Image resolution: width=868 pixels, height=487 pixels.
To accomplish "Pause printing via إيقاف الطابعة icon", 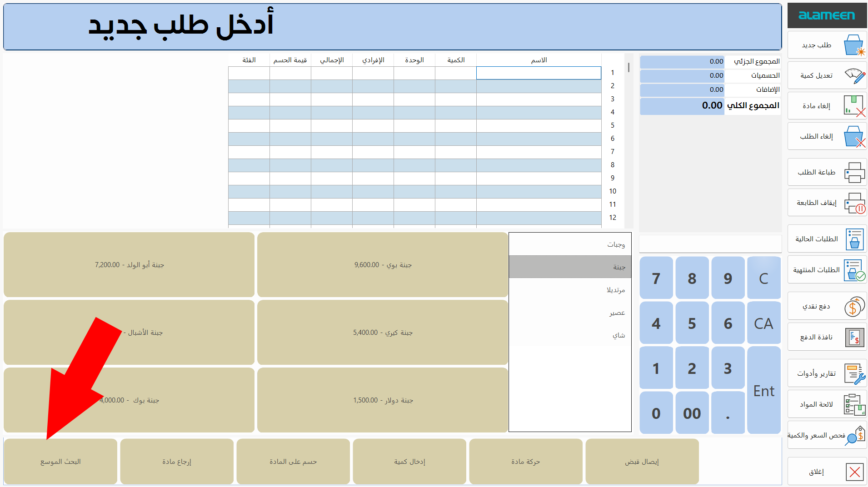I will click(827, 203).
